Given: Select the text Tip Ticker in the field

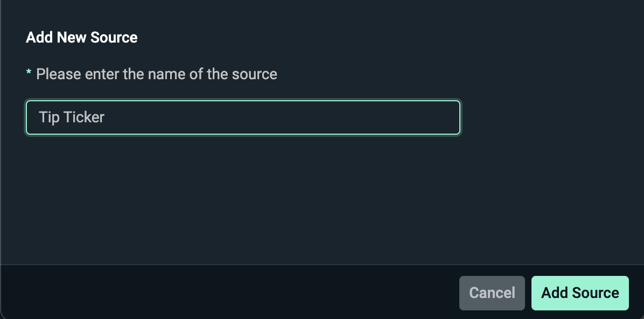Looking at the screenshot, I should (x=72, y=117).
